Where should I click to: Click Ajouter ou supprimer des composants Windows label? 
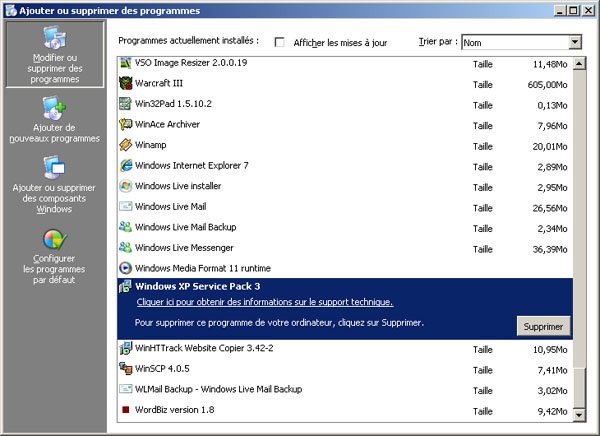click(54, 199)
